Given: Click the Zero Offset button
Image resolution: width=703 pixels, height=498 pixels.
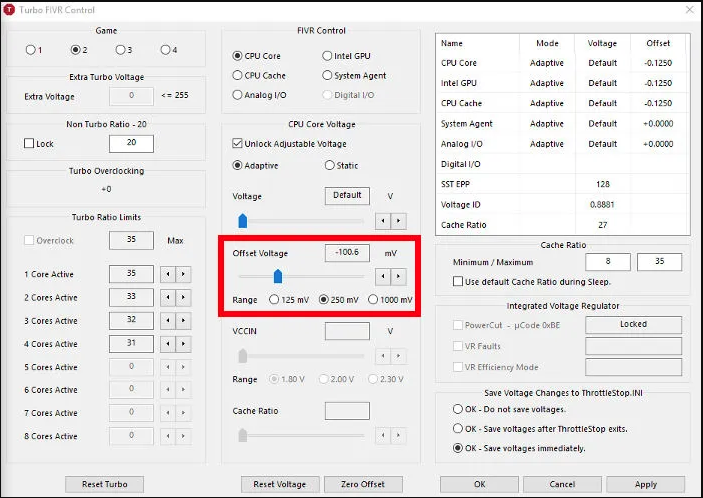Looking at the screenshot, I should click(363, 484).
